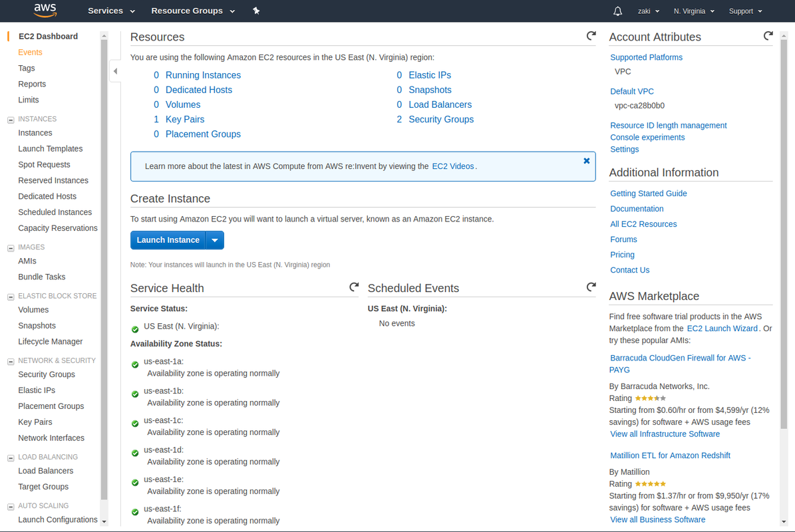Open EC2 Dashboard in sidebar

click(48, 37)
